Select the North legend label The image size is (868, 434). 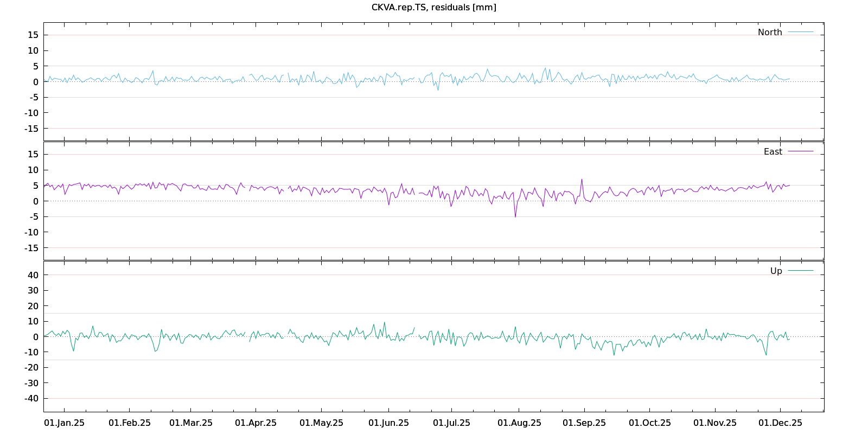click(x=770, y=32)
